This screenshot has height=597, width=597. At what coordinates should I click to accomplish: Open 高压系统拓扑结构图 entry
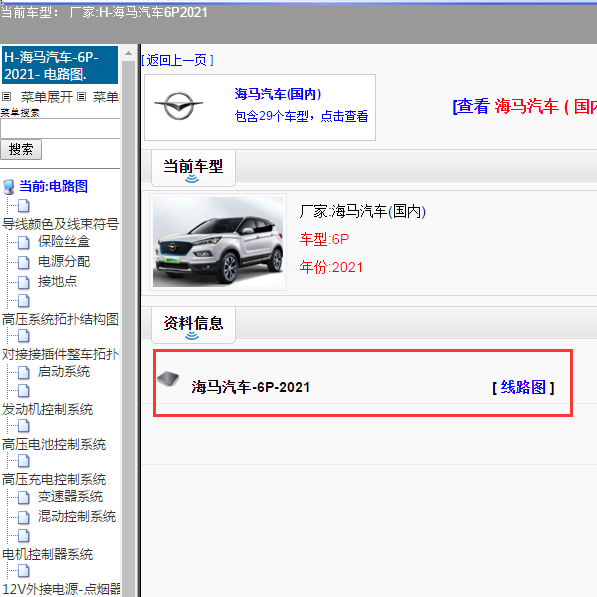[61, 319]
